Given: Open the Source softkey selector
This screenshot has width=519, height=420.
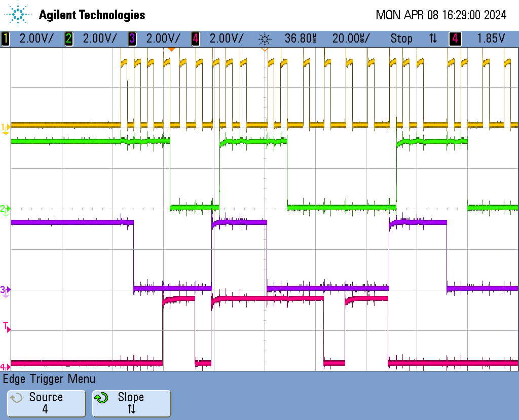Looking at the screenshot, I should (46, 403).
